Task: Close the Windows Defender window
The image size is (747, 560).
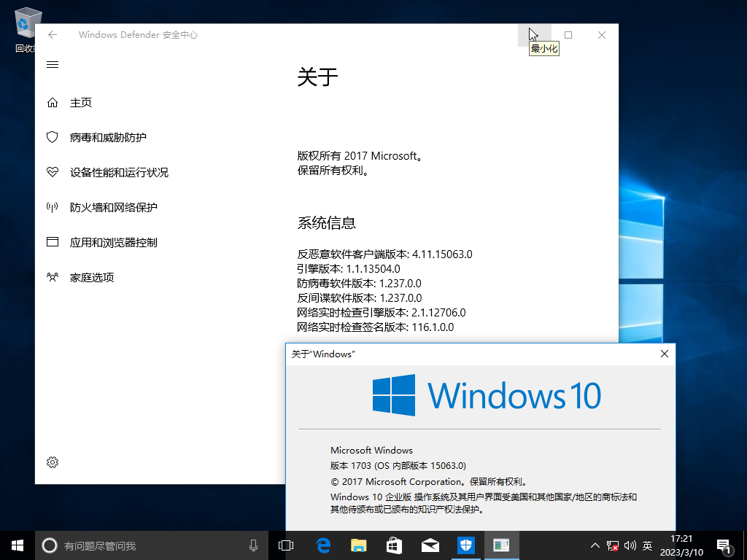Action: point(602,35)
